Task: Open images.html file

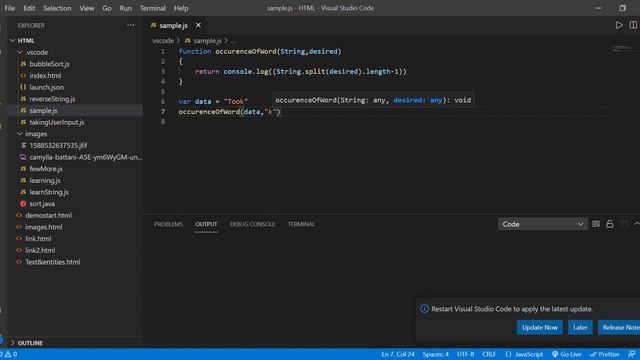Action: pos(43,227)
